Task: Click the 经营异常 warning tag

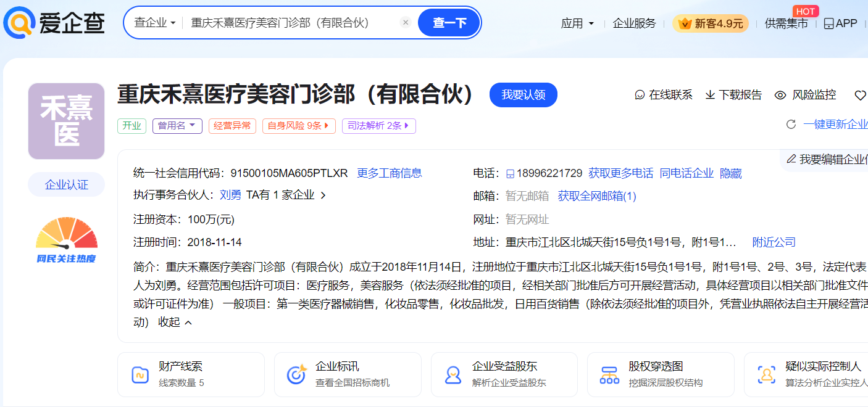Action: coord(232,126)
